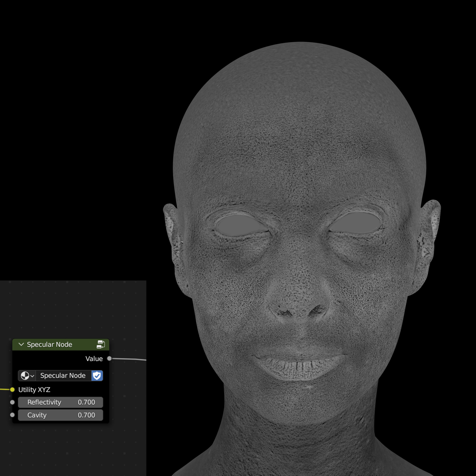Viewport: 476px width, 476px height.
Task: Click the Value output socket
Action: click(109, 358)
